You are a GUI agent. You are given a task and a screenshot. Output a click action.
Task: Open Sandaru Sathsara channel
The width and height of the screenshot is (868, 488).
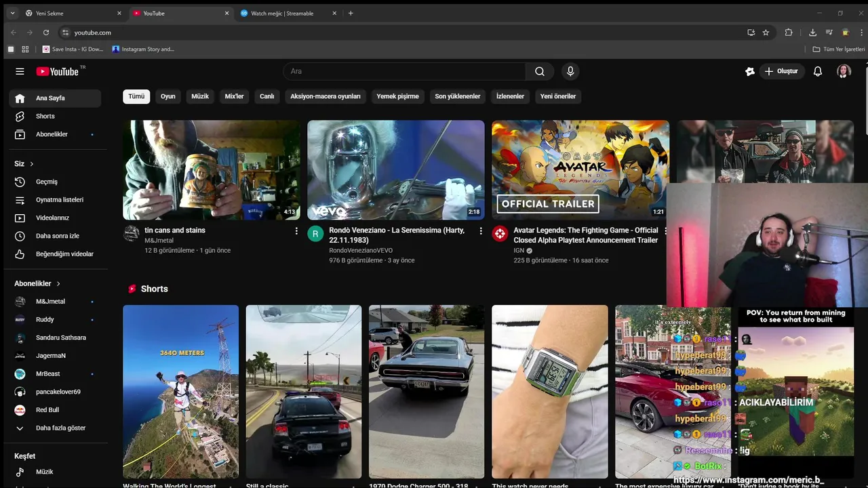pos(55,338)
